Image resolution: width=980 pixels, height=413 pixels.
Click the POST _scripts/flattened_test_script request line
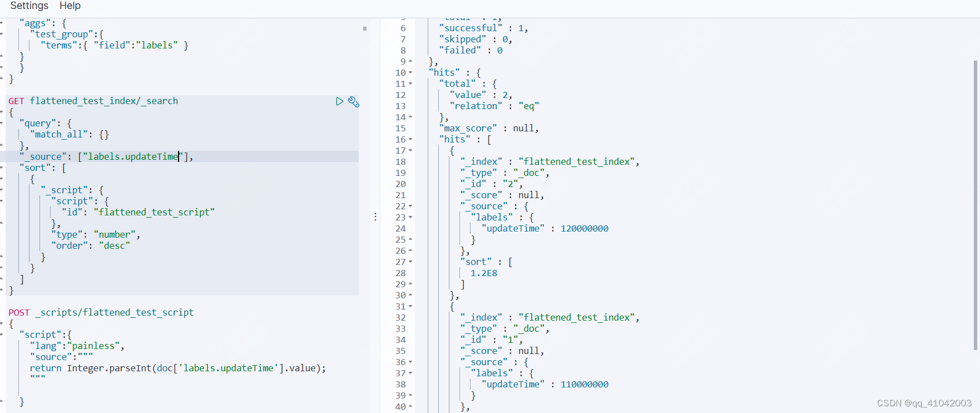click(101, 312)
